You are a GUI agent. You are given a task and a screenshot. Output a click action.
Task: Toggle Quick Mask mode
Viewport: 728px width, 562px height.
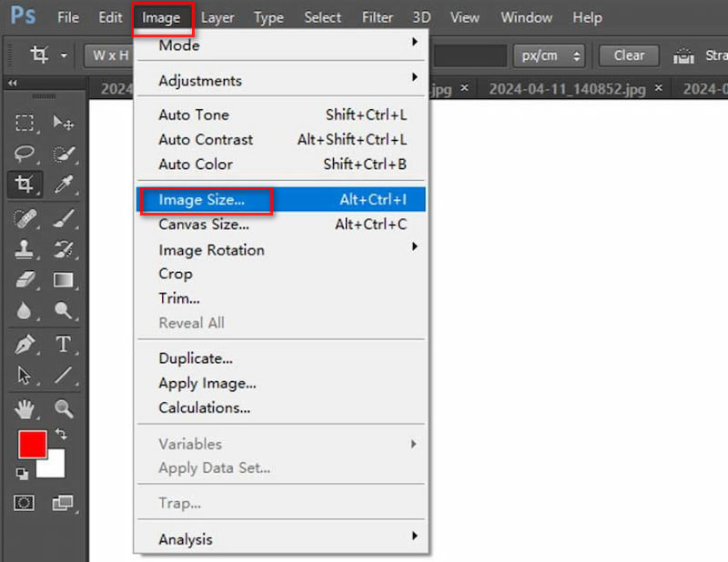click(25, 503)
